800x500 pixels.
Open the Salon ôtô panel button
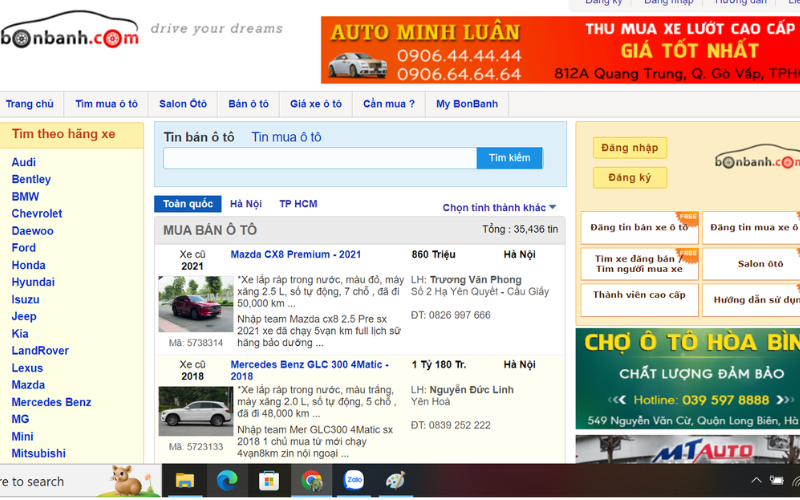[751, 264]
